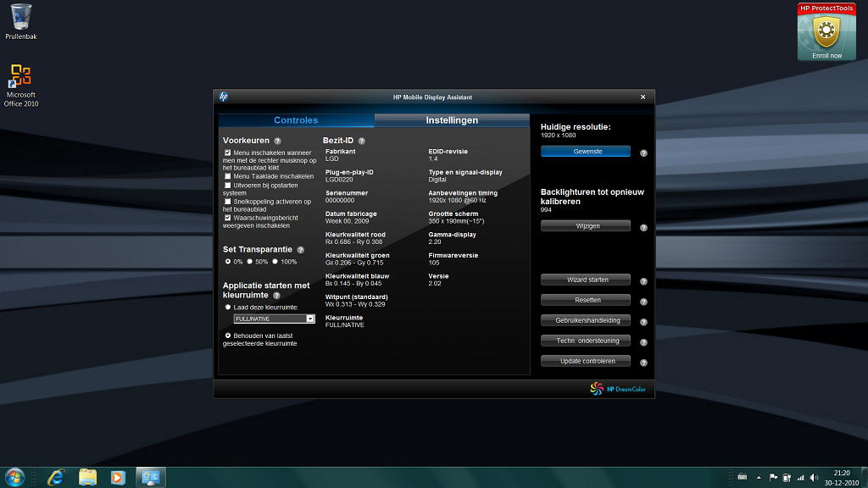This screenshot has height=488, width=868.
Task: Open help for the Voorkeuren section
Action: (277, 141)
